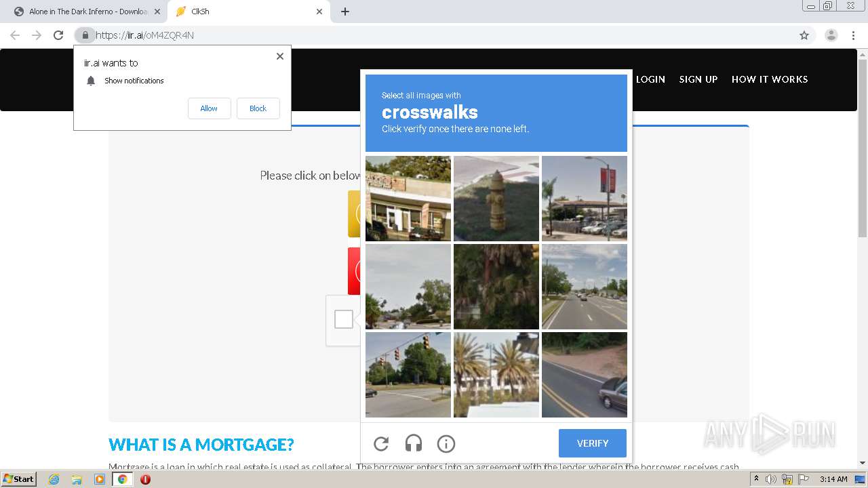Viewport: 868px width, 488px height.
Task: Open HOW IT WORKS page
Action: tap(770, 79)
